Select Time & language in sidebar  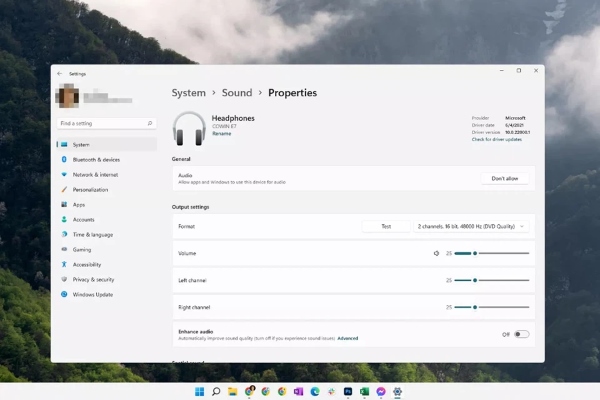click(92, 234)
